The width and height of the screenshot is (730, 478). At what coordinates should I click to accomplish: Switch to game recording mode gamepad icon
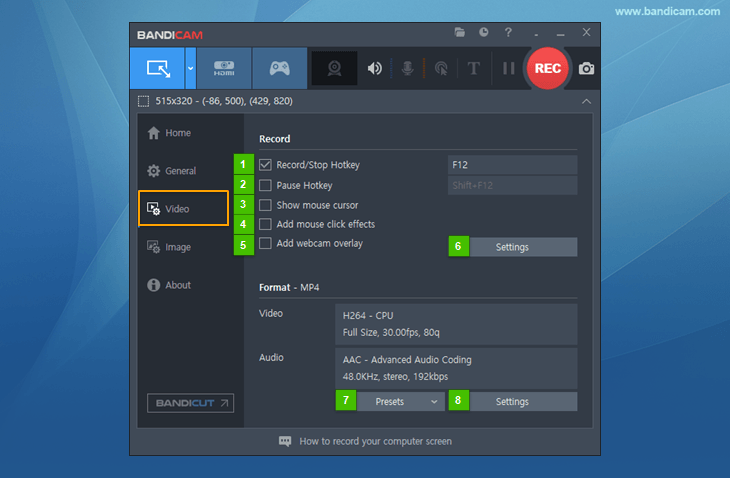click(279, 68)
